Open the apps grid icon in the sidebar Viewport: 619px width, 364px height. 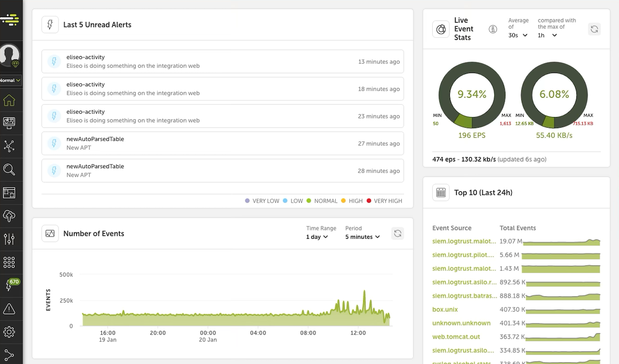tap(11, 262)
